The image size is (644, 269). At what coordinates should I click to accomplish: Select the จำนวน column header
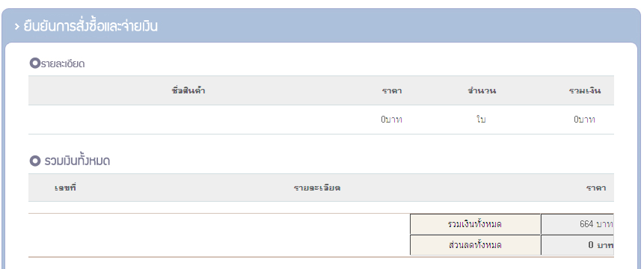482,90
